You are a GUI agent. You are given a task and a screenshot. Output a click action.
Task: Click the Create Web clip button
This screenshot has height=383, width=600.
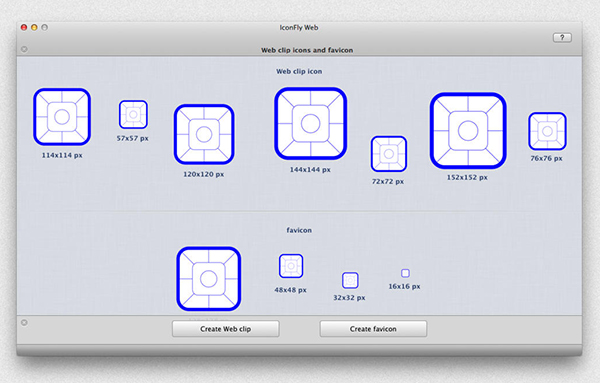(225, 329)
